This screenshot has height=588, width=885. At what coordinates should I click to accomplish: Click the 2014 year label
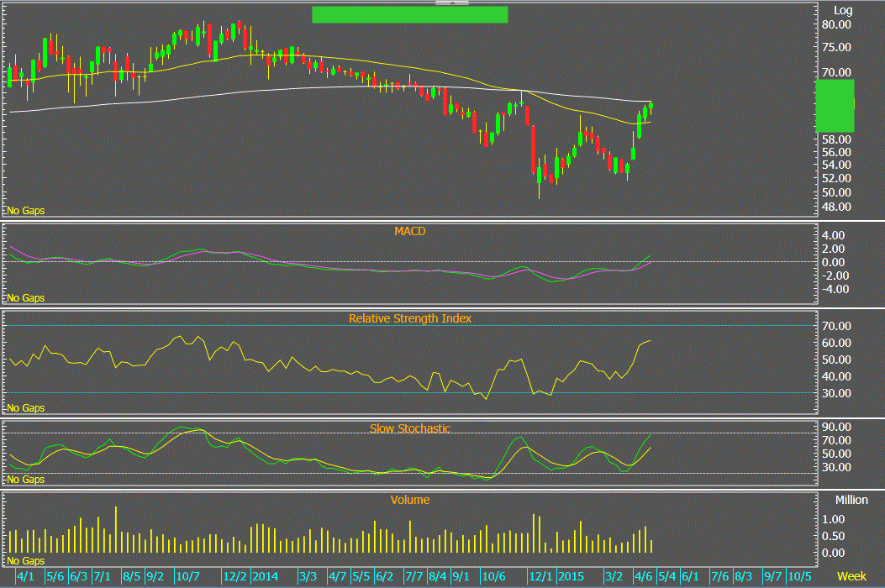click(265, 576)
